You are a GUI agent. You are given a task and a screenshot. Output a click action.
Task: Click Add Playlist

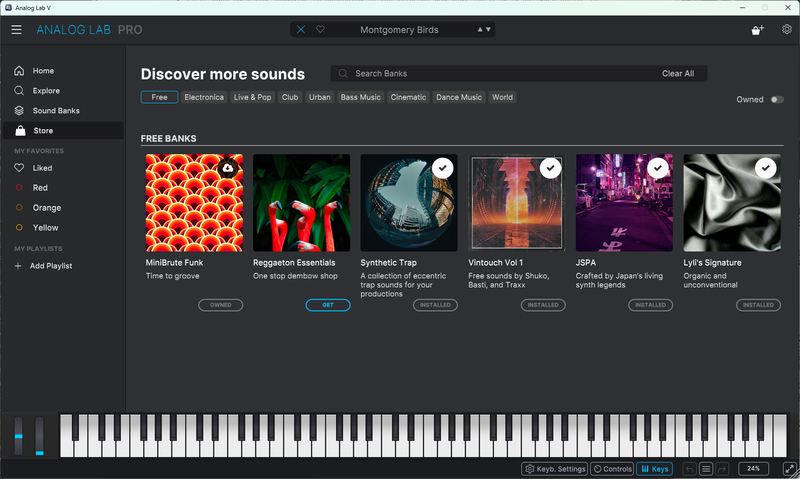click(43, 266)
